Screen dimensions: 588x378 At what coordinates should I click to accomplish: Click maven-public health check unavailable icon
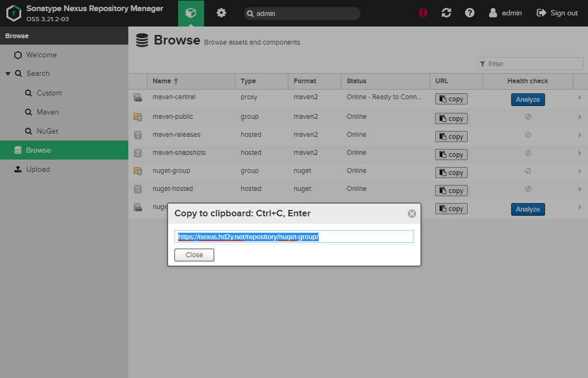tap(528, 117)
